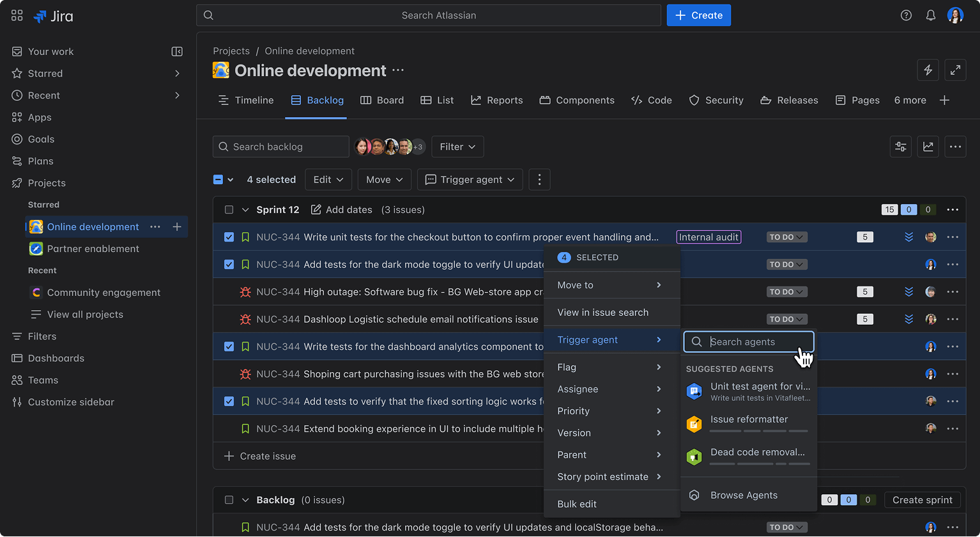Uncheck the dark mode toggle tests issue in Sprint 12
The image size is (980, 537).
pos(229,265)
